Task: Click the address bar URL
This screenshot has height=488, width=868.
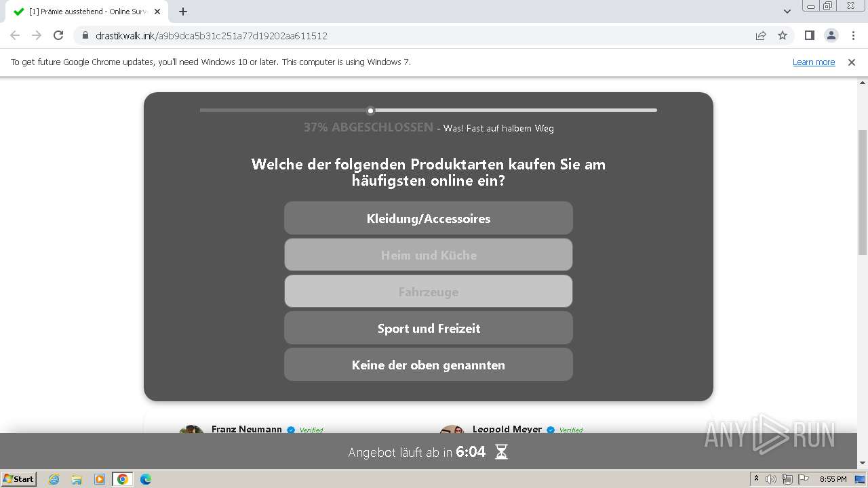Action: pos(212,35)
